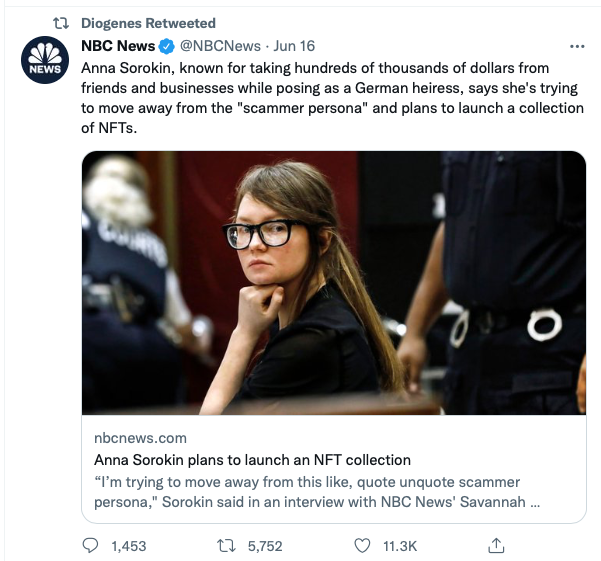Screen dimensions: 601x561
Task: Click the blue verified badge
Action: click(x=167, y=46)
